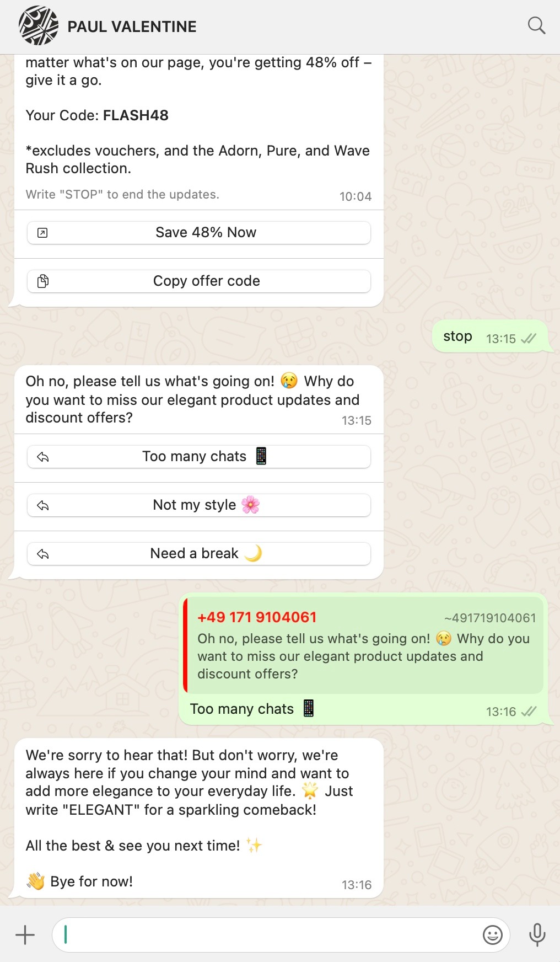Open search in the chat header
560x962 pixels.
(536, 25)
